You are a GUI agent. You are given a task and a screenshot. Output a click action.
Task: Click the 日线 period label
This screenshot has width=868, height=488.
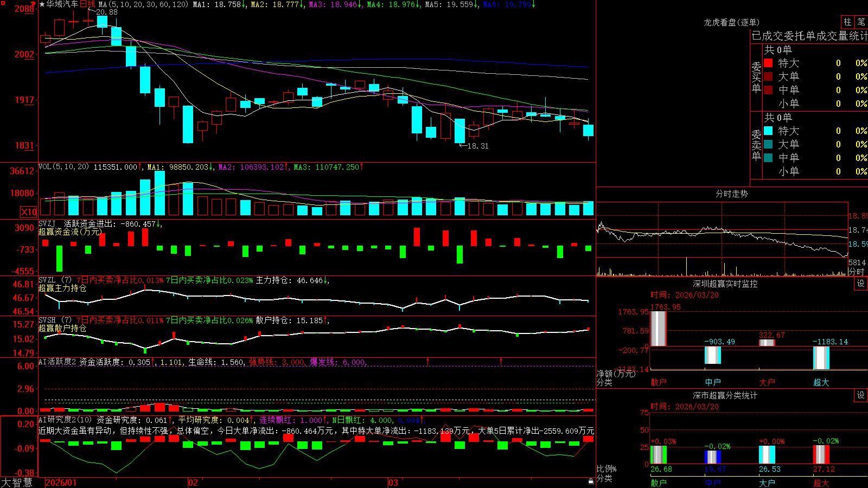pyautogui.click(x=87, y=4)
